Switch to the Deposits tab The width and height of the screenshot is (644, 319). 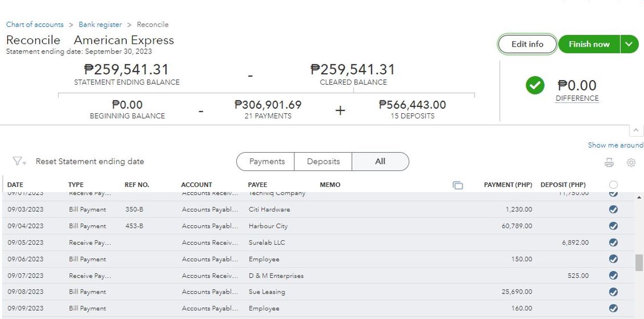tap(323, 162)
